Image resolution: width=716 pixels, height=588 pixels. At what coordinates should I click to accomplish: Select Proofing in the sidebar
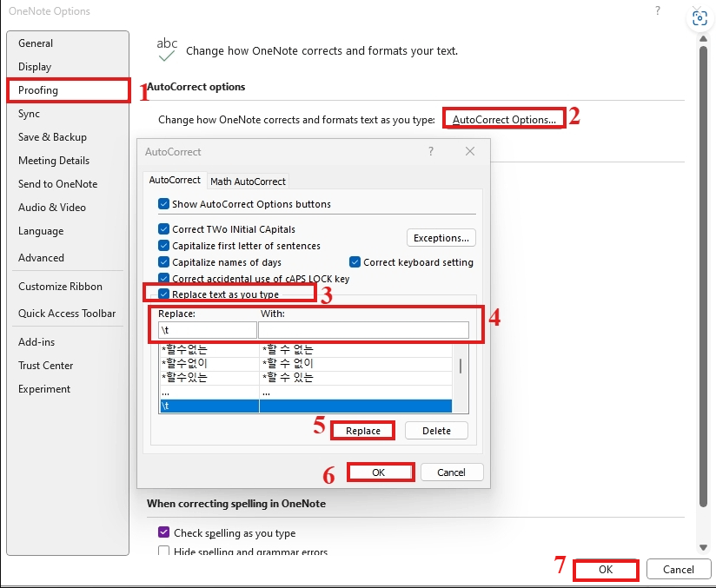[x=68, y=90]
